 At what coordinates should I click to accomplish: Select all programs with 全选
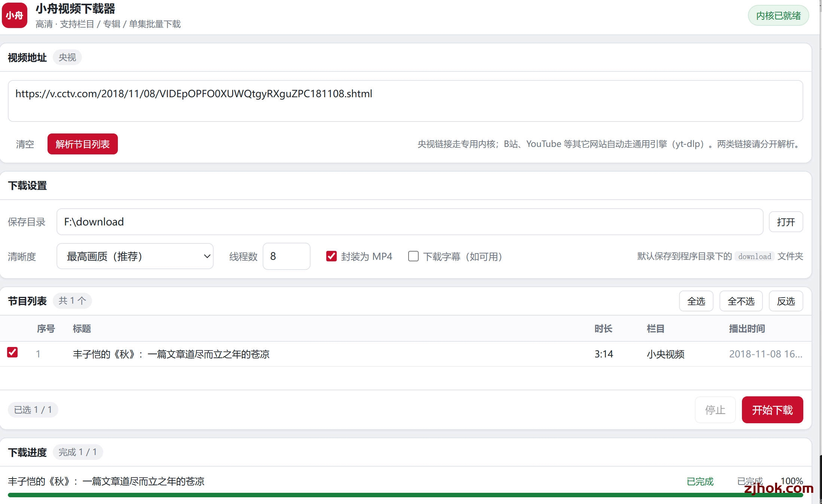696,301
